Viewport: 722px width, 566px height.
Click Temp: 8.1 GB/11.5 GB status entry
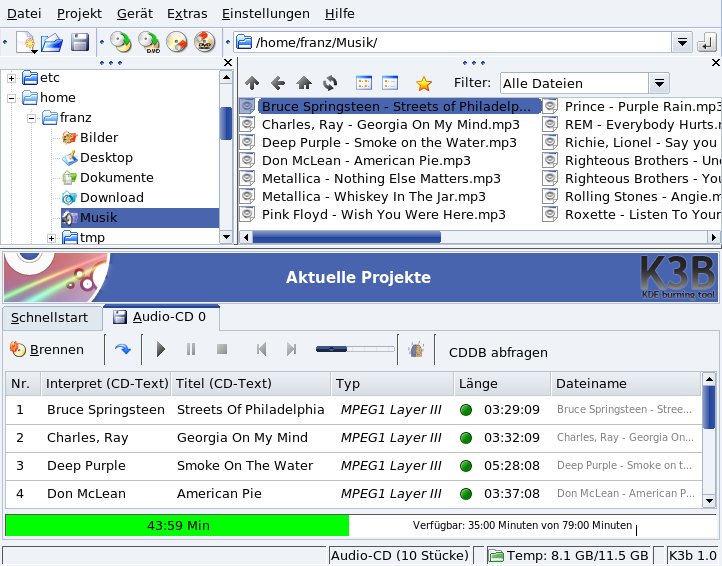click(x=568, y=556)
